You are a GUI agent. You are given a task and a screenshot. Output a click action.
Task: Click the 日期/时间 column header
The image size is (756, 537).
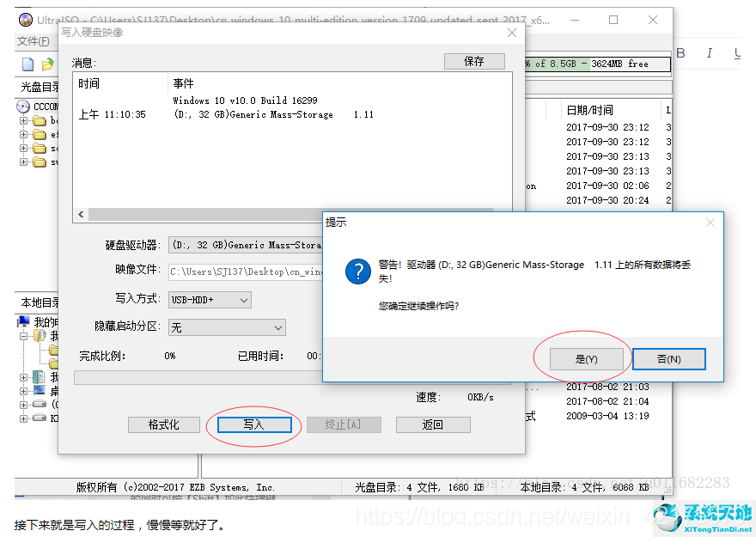589,110
